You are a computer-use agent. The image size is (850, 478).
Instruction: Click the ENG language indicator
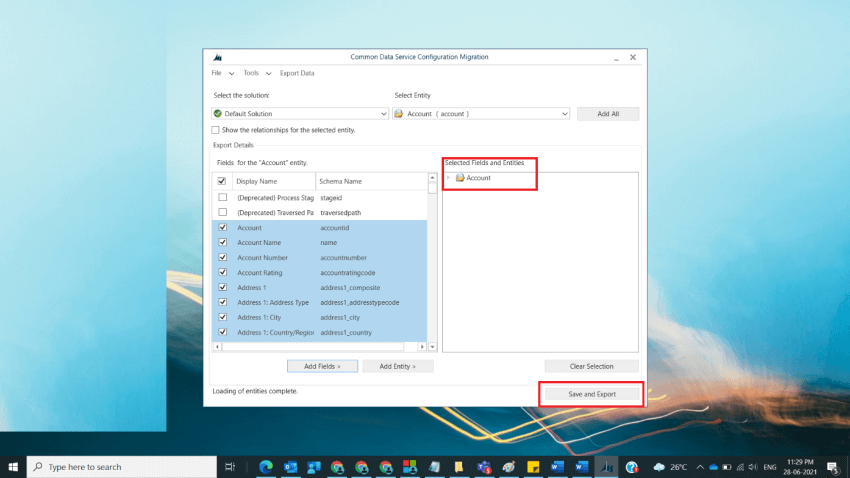click(x=770, y=467)
